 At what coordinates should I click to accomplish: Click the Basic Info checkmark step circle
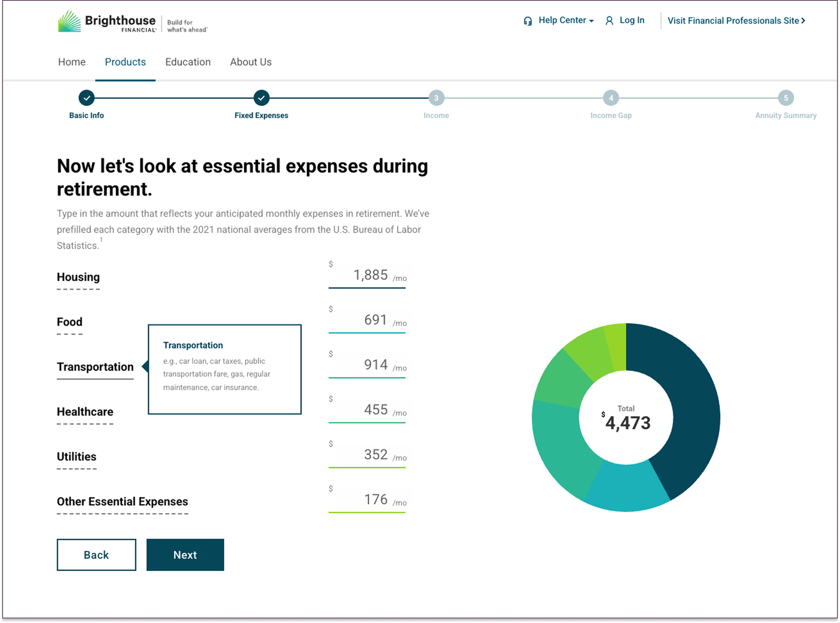pos(87,98)
